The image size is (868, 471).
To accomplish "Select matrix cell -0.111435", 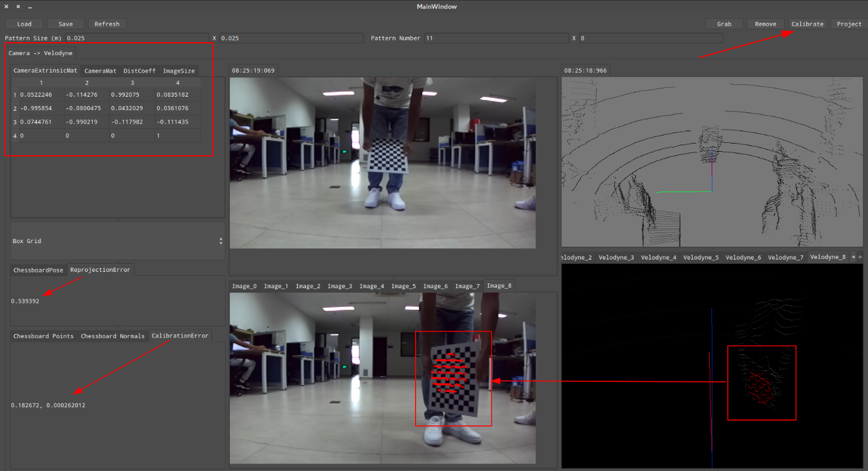I will pos(178,122).
